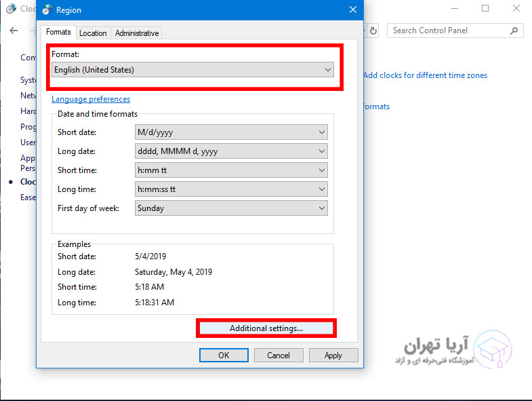The image size is (532, 401).
Task: Open the First day of week dropdown
Action: click(231, 208)
